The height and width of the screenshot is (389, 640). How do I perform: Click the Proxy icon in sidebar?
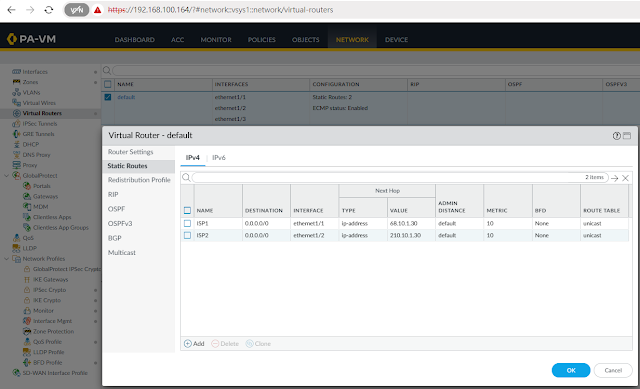point(16,165)
